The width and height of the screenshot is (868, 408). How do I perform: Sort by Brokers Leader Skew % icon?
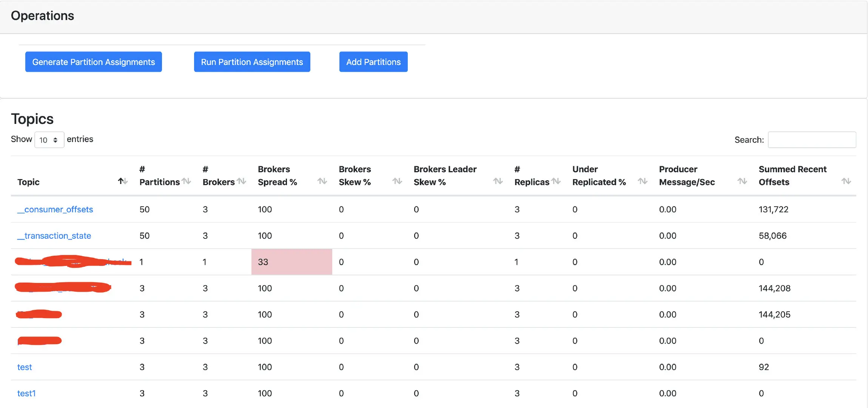(498, 181)
